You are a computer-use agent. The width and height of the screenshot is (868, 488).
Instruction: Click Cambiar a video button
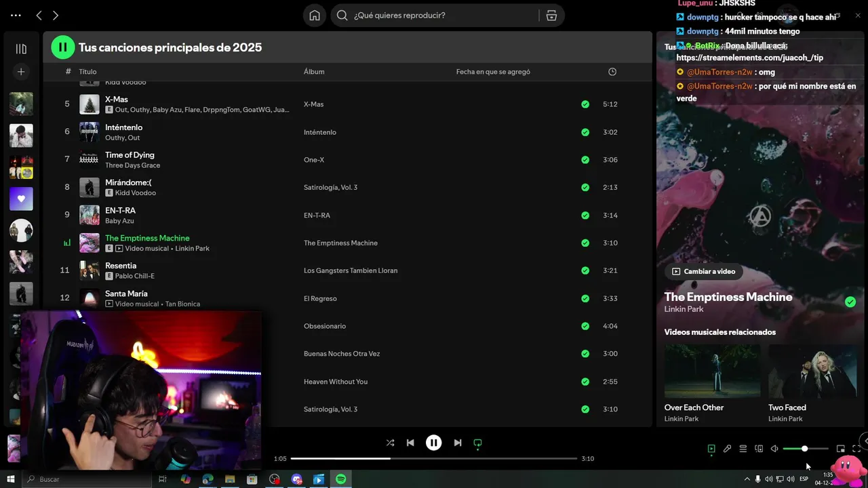click(703, 271)
